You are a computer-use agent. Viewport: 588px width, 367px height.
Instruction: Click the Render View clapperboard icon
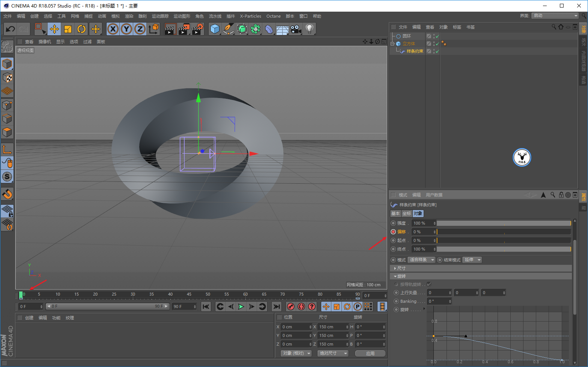tap(170, 29)
